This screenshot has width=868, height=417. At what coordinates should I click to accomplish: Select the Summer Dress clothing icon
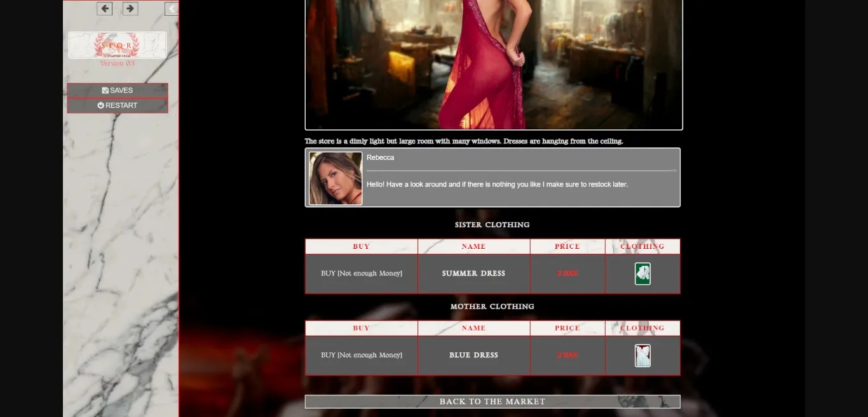pyautogui.click(x=642, y=274)
